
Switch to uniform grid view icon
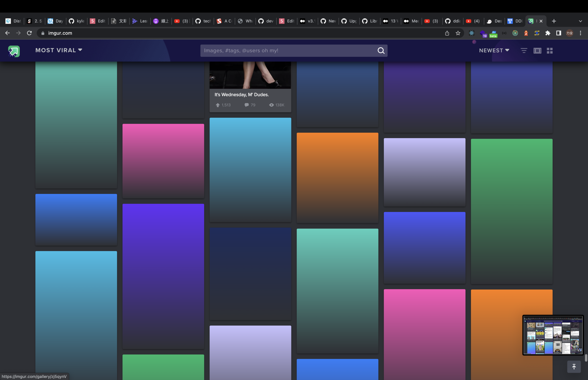click(550, 51)
